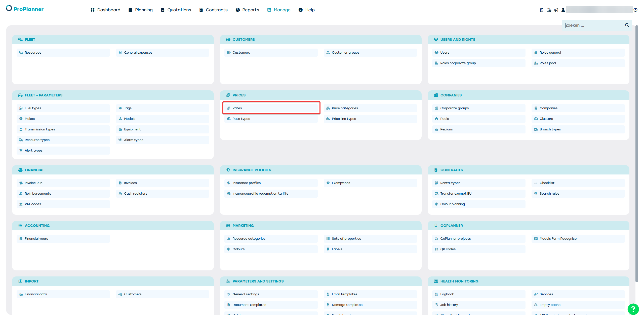Open Insurance profiles
The height and width of the screenshot is (320, 644).
click(246, 183)
